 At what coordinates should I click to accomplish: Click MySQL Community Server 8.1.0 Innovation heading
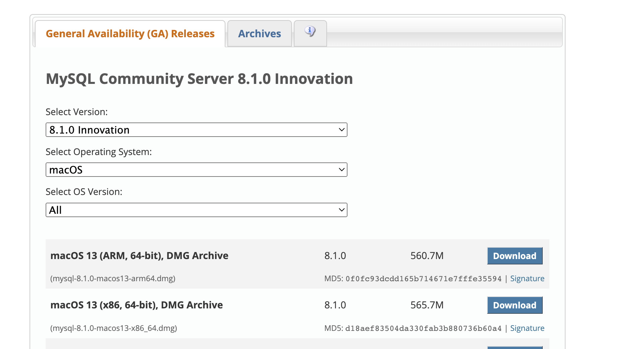199,79
